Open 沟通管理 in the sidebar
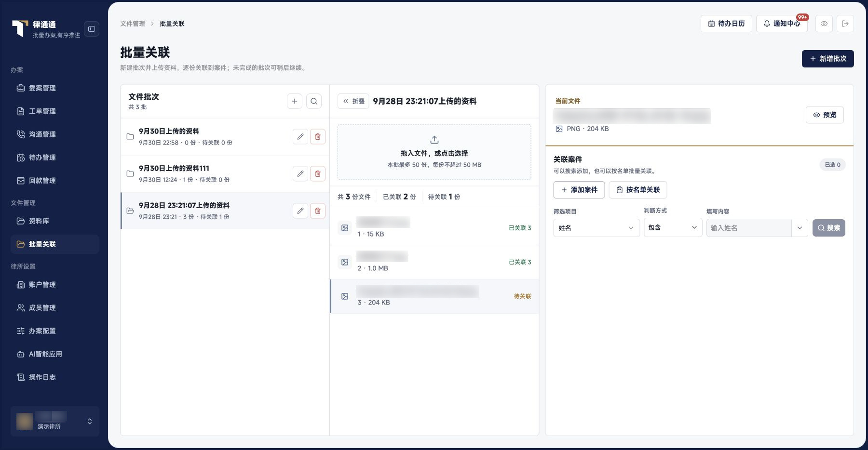 [55, 134]
